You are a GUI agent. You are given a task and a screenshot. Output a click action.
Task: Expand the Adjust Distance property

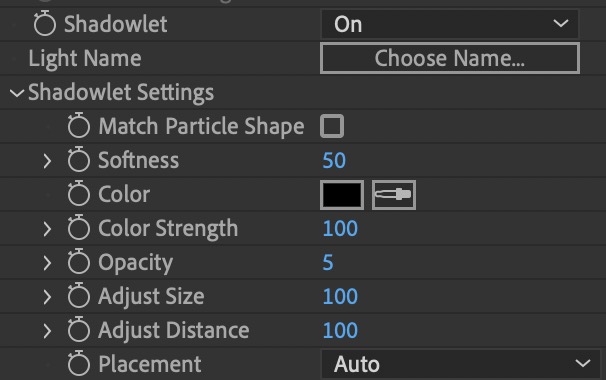[x=47, y=331]
